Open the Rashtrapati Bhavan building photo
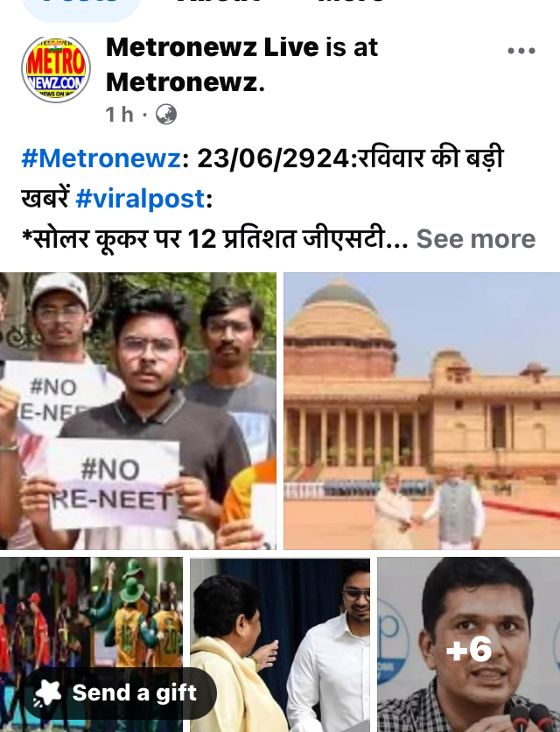The image size is (560, 732). [422, 411]
